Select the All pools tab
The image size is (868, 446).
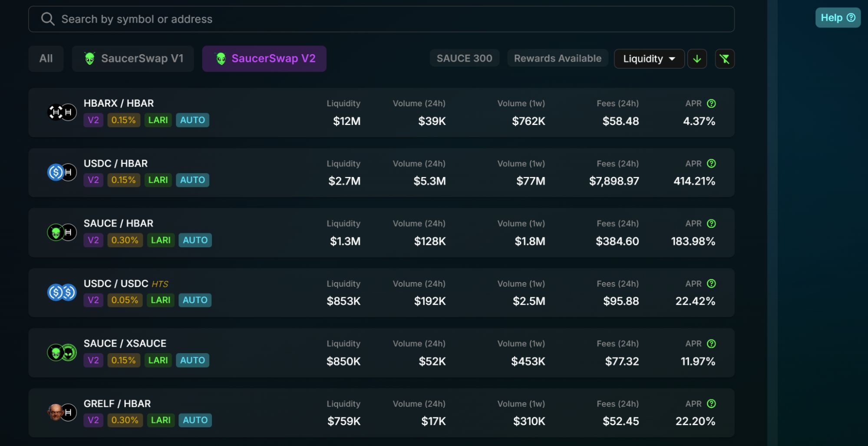(46, 59)
